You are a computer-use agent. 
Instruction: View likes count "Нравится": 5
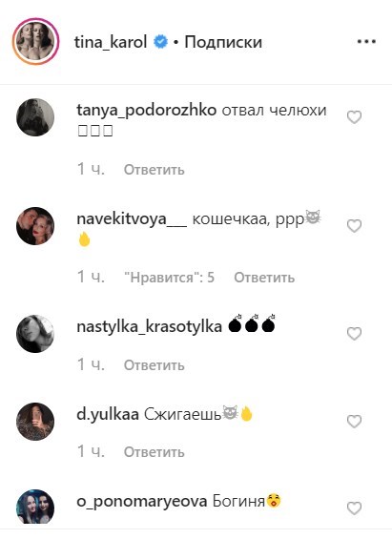169,278
